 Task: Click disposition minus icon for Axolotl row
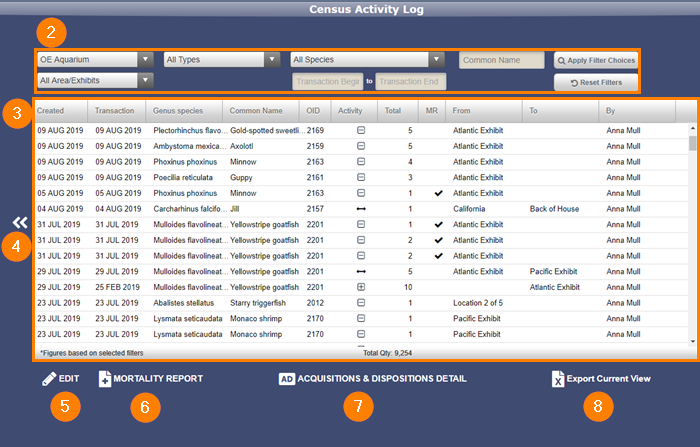pos(361,146)
